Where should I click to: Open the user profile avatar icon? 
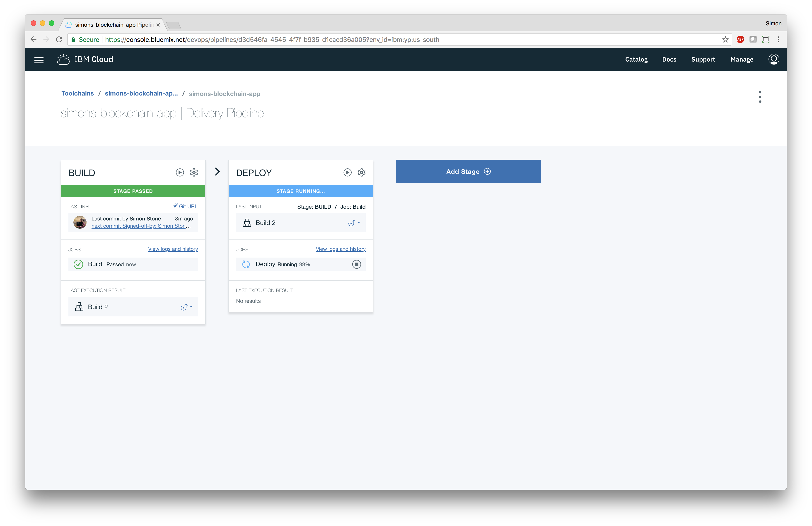pyautogui.click(x=773, y=59)
